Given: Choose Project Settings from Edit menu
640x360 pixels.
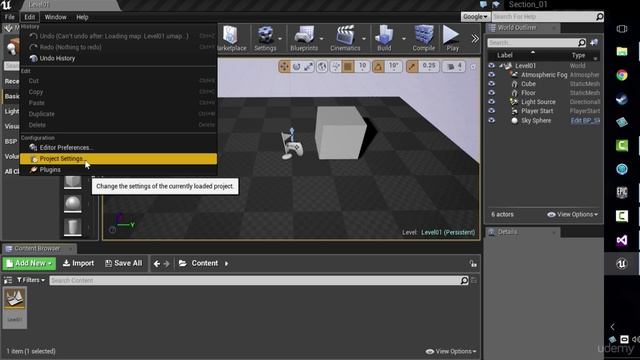Looking at the screenshot, I should [118, 159].
